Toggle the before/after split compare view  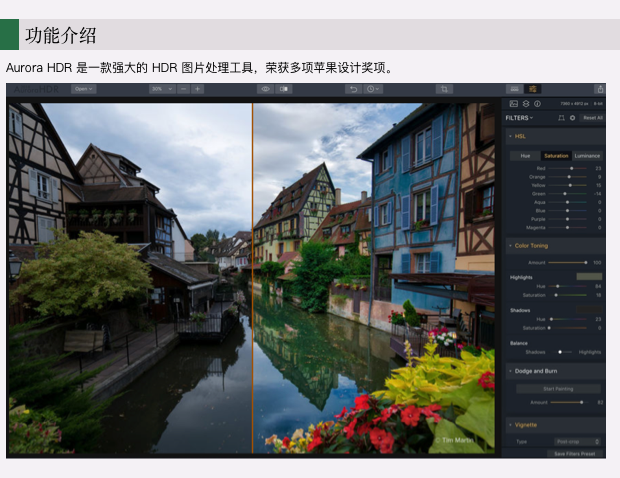tap(284, 89)
